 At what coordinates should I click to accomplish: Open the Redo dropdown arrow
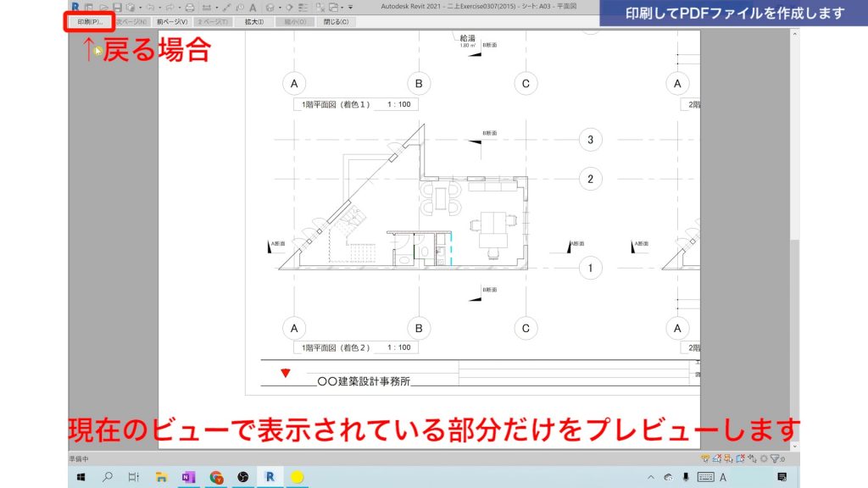(180, 5)
